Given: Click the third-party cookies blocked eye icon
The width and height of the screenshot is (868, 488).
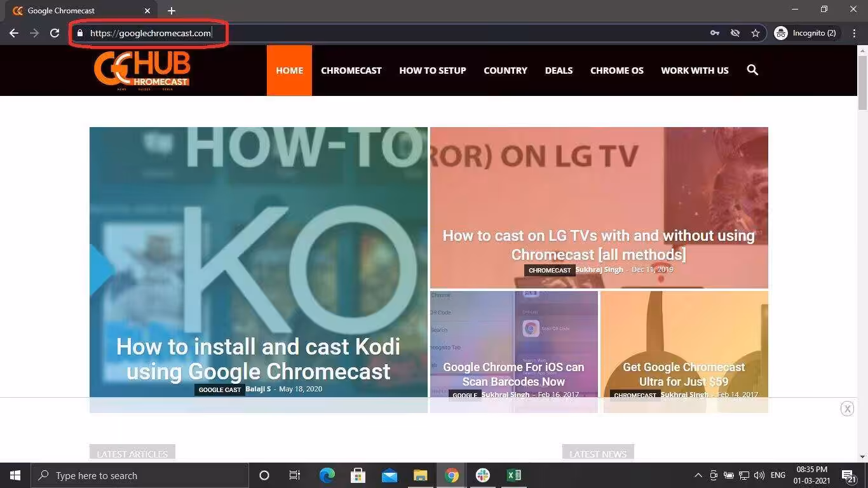Looking at the screenshot, I should pos(735,33).
